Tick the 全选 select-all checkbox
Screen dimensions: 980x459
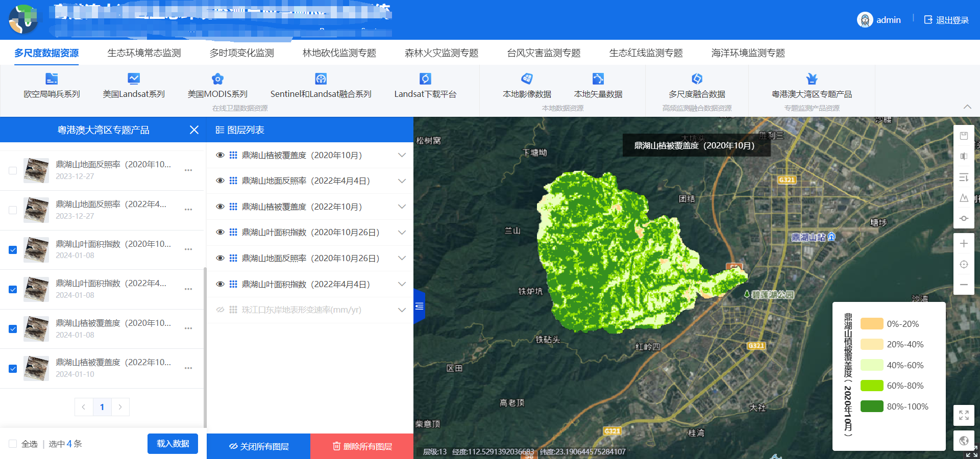point(13,444)
